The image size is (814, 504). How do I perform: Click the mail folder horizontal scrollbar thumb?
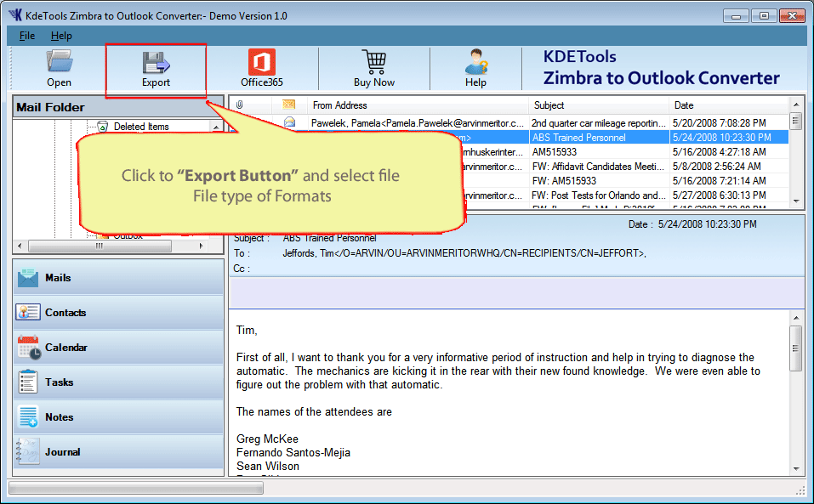100,246
